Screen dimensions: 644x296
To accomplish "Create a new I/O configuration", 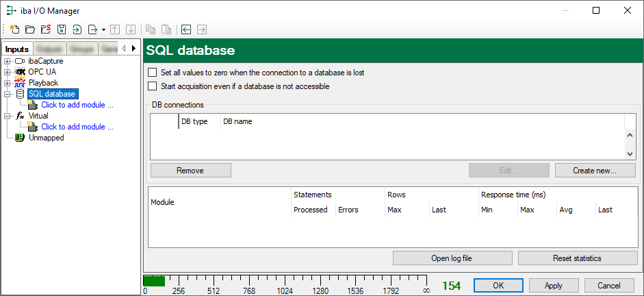I will (14, 29).
